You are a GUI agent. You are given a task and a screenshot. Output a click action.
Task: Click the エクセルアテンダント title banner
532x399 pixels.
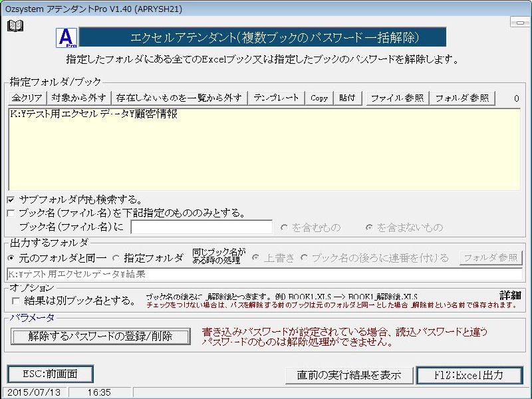pos(262,37)
